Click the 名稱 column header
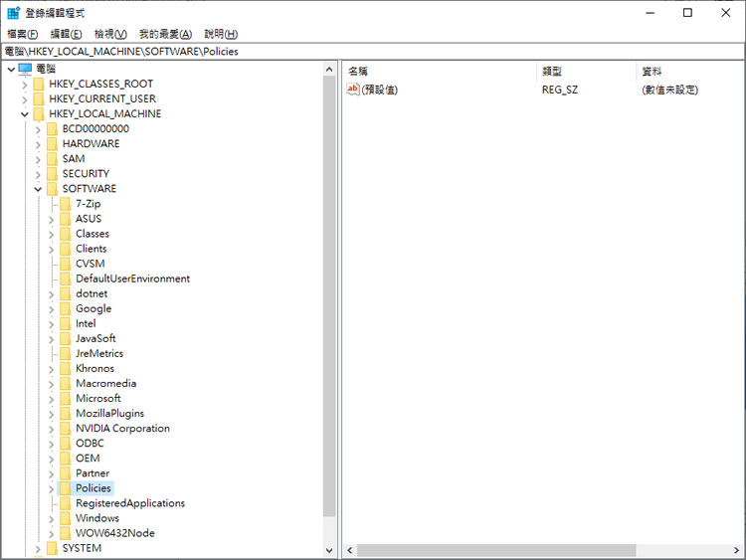This screenshot has width=746, height=560. 439,72
